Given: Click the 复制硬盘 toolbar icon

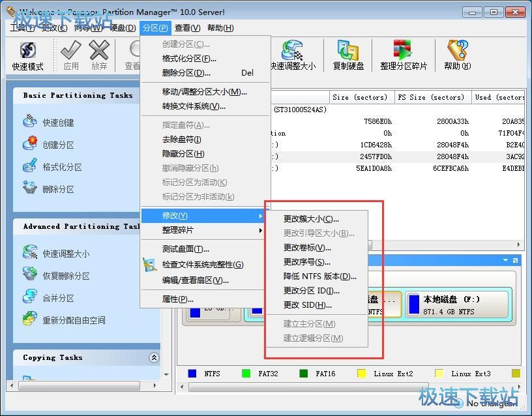Looking at the screenshot, I should pos(348,50).
